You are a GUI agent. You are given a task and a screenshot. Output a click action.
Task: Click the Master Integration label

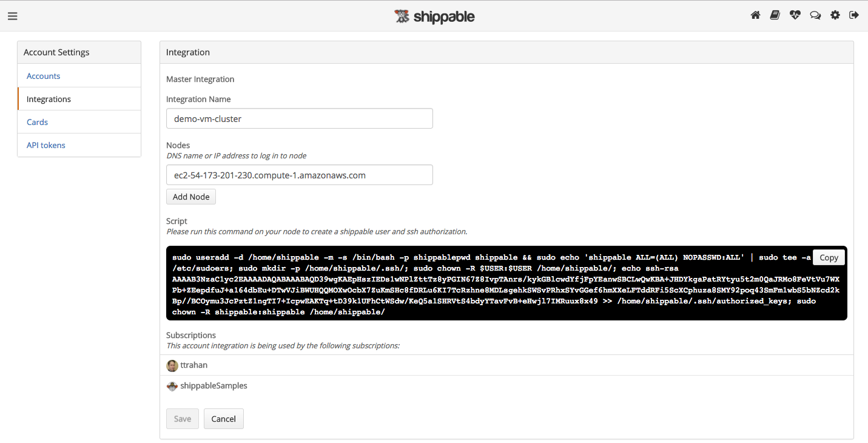[x=200, y=79]
